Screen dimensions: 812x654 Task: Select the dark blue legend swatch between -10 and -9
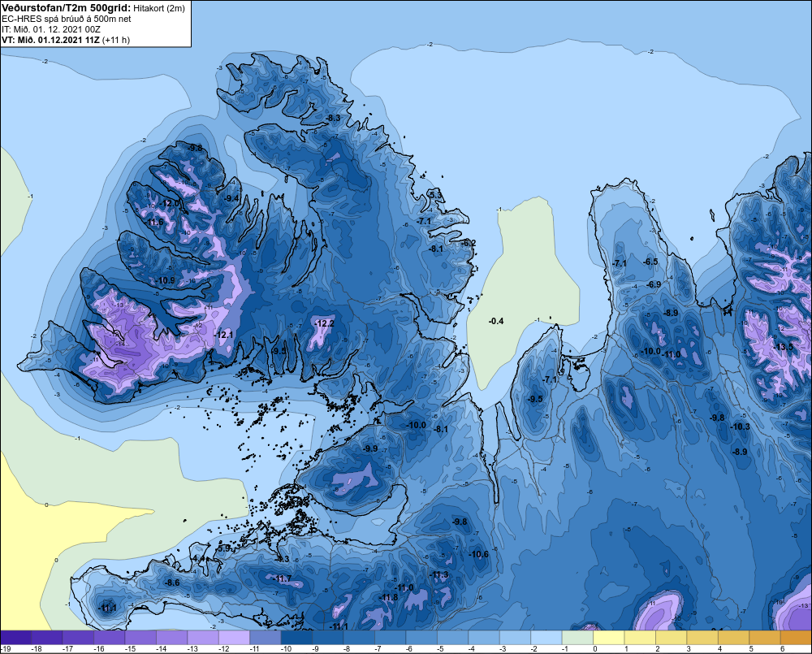[296, 637]
